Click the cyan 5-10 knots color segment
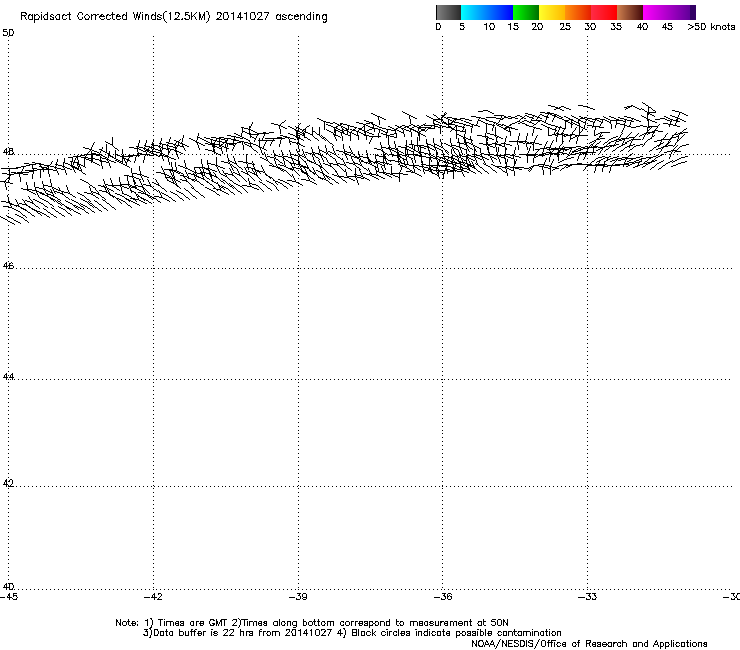The width and height of the screenshot is (740, 650). (474, 12)
